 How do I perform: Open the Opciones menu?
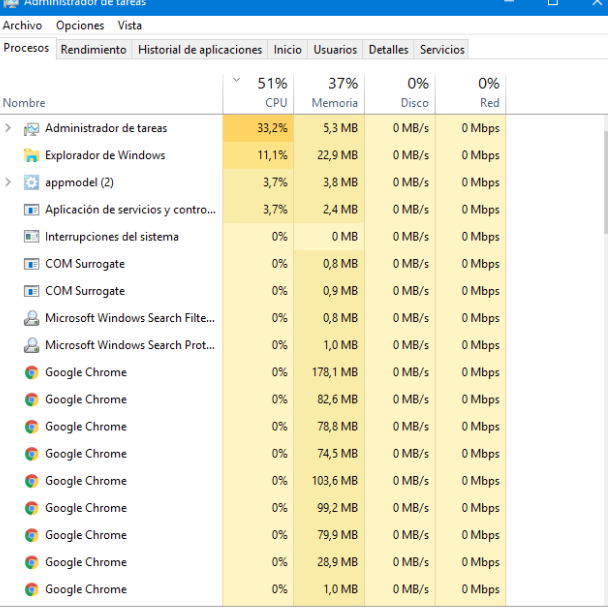click(x=80, y=26)
